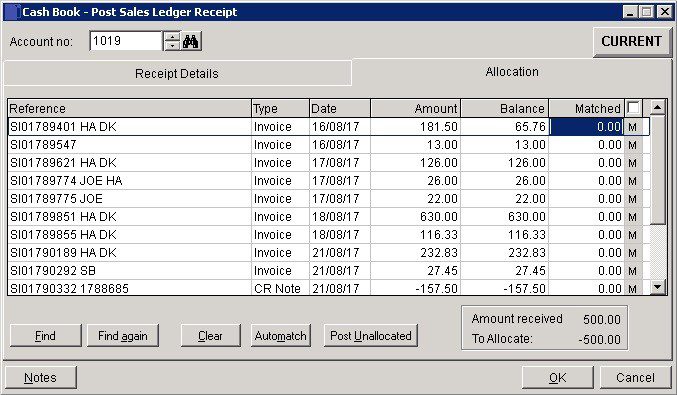Toggle M match for SI01789851 HA DK
Screen dimensions: 677x395
pyautogui.click(x=633, y=217)
